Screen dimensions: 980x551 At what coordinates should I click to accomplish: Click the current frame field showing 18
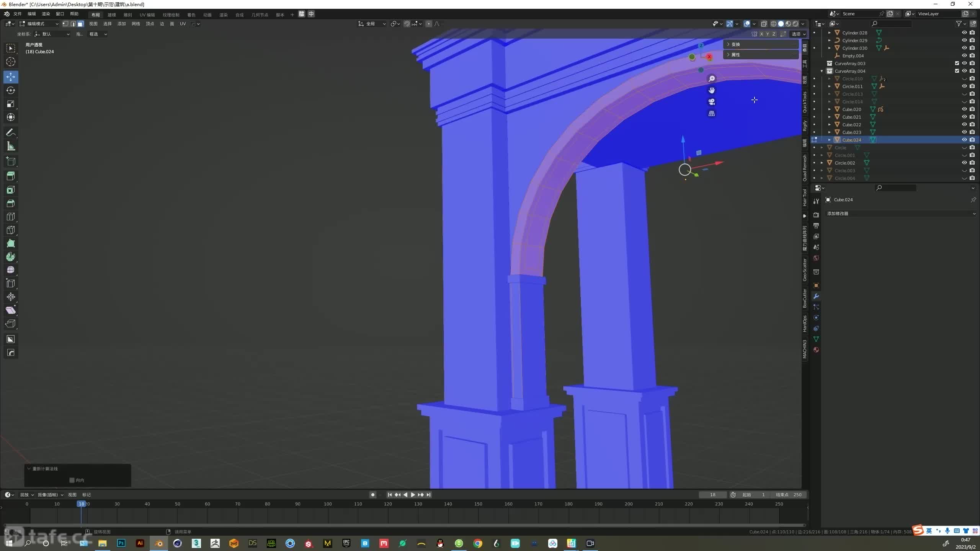pos(713,495)
